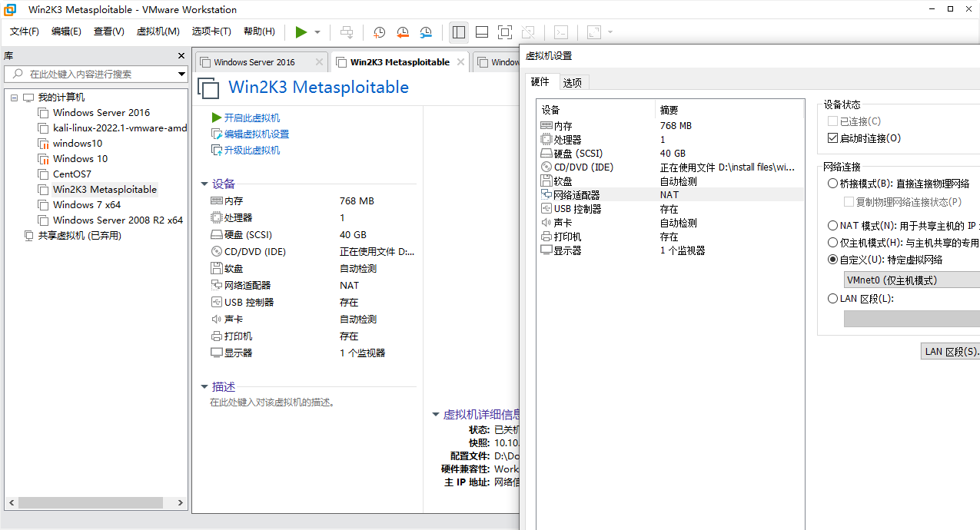
Task: Toggle the thumbnail bar view icon
Action: (482, 32)
